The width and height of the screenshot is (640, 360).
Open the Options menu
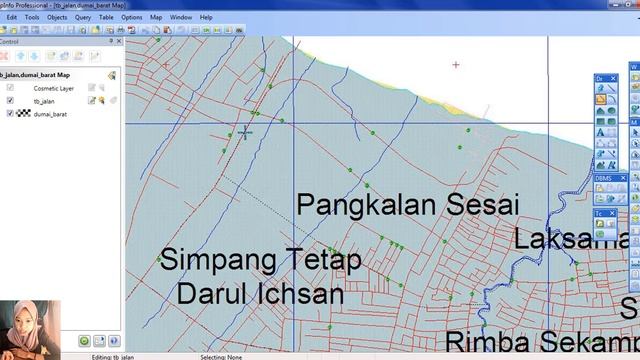tap(131, 18)
